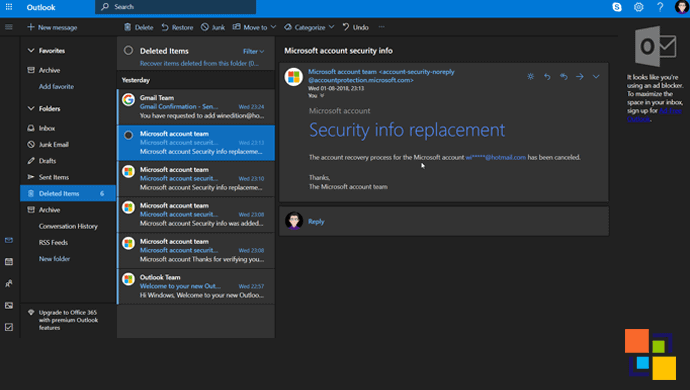Open the Filter dropdown
This screenshot has width=690, height=390.
[253, 52]
